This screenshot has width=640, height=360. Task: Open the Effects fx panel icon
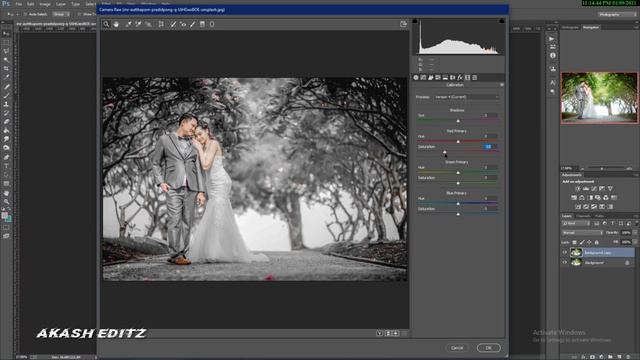point(460,78)
